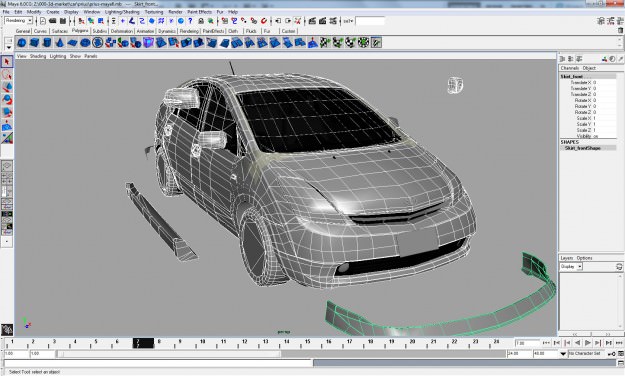Click frame 20 on the time slider
The image size is (625, 376).
[412, 343]
